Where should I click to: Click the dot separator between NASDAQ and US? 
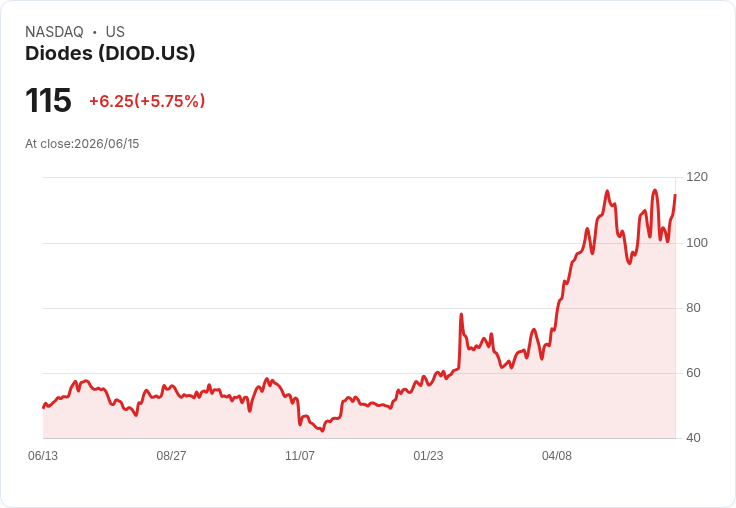click(95, 32)
